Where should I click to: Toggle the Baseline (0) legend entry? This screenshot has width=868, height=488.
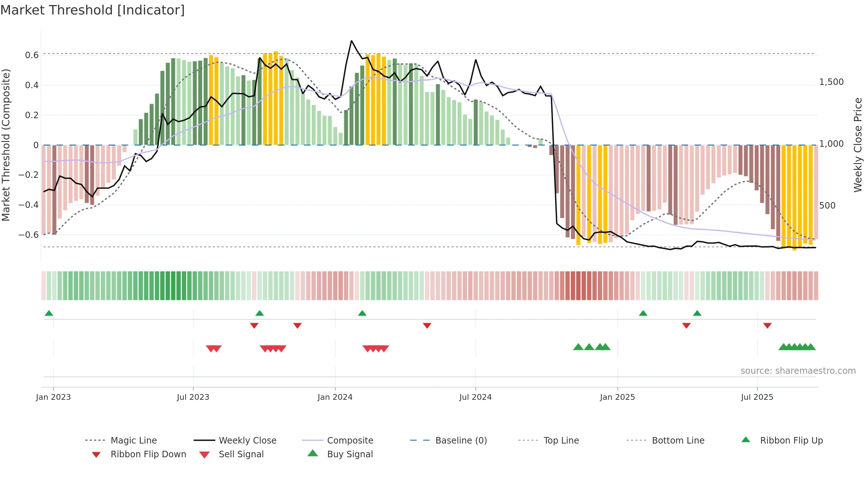coord(448,440)
